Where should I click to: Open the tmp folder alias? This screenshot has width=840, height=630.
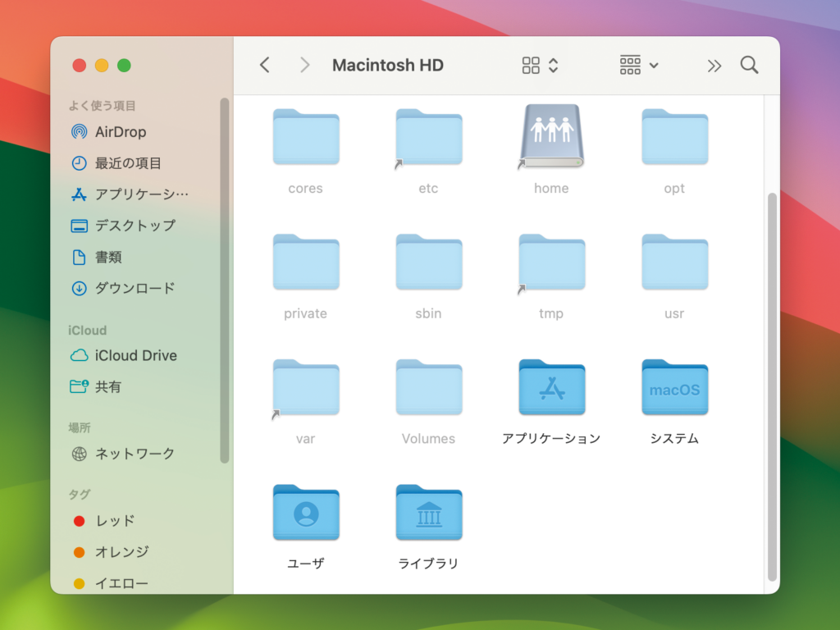click(551, 262)
